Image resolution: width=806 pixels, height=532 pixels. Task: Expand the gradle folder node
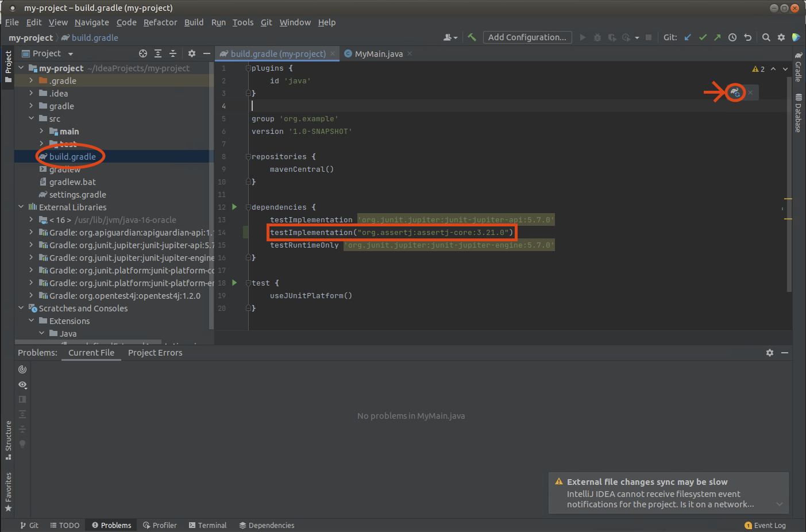pyautogui.click(x=31, y=106)
